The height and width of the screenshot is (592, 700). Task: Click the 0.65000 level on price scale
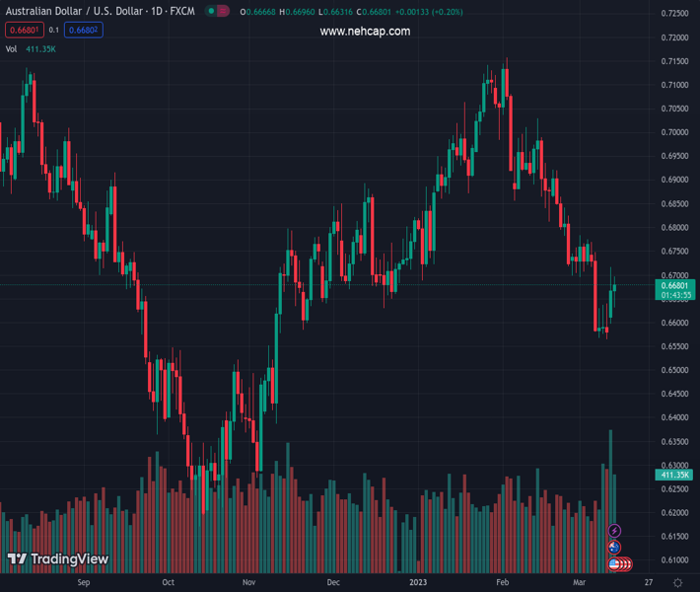[675, 371]
